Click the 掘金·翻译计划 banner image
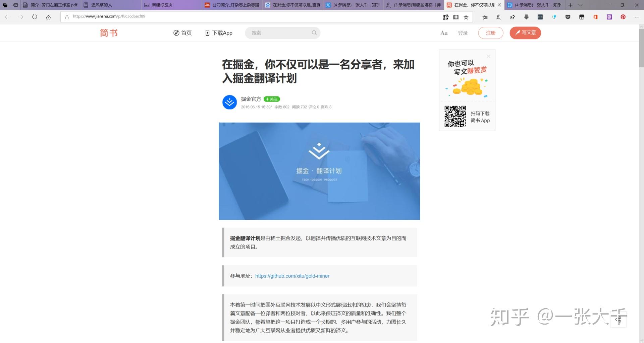Image resolution: width=644 pixels, height=343 pixels. click(319, 171)
